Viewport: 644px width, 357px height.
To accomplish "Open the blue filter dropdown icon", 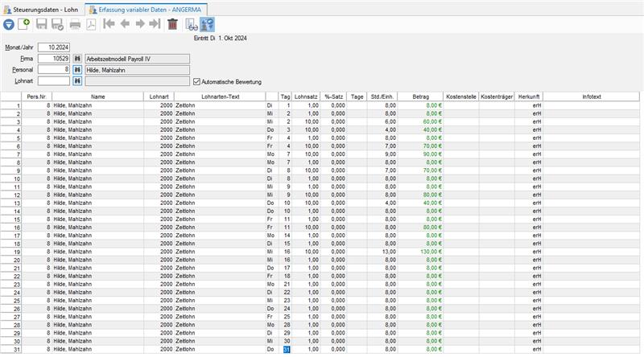I will (9, 25).
